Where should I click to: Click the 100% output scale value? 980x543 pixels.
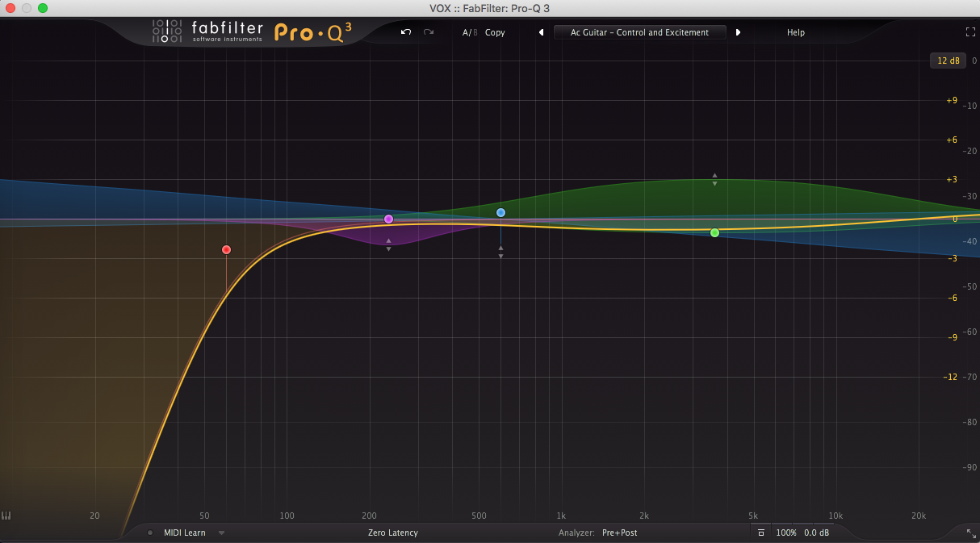coord(786,533)
